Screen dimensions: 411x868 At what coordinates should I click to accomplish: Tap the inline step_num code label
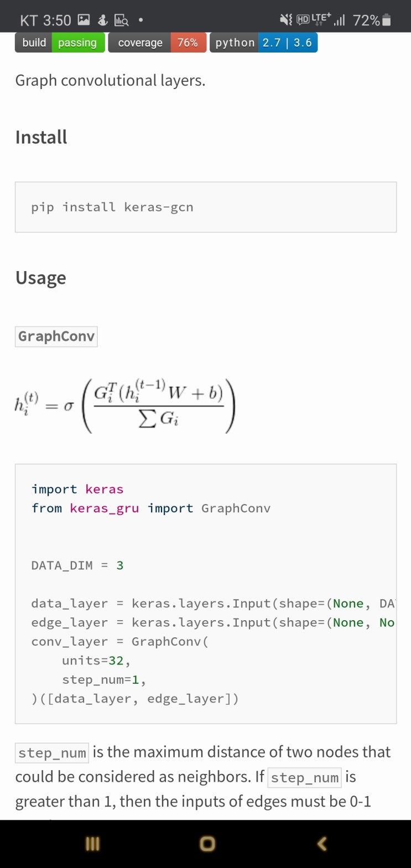[52, 753]
